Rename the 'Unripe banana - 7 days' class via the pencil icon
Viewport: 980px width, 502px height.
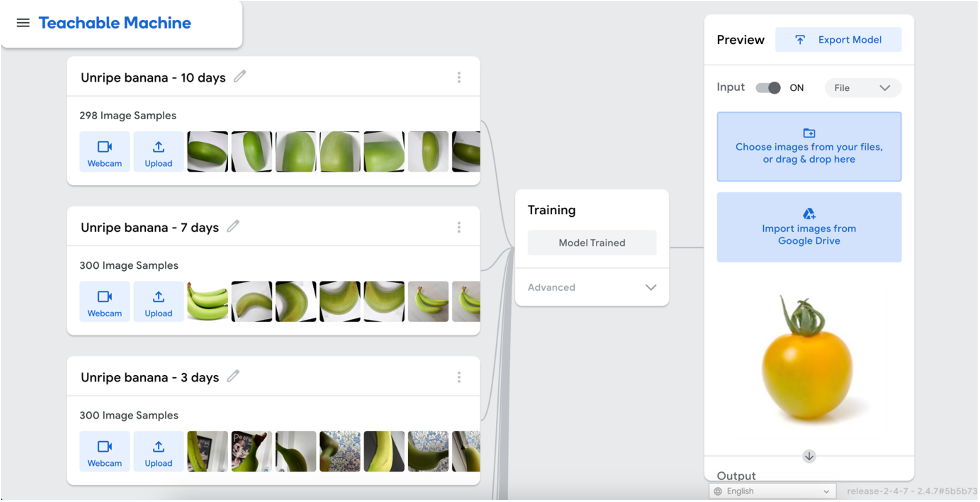pos(233,226)
